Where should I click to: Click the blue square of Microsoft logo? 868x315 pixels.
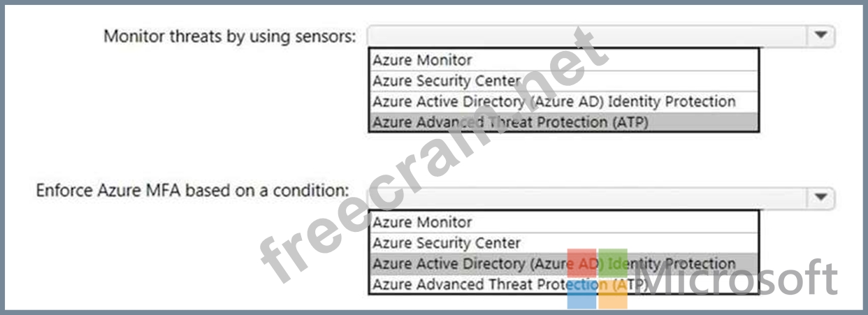pos(581,295)
